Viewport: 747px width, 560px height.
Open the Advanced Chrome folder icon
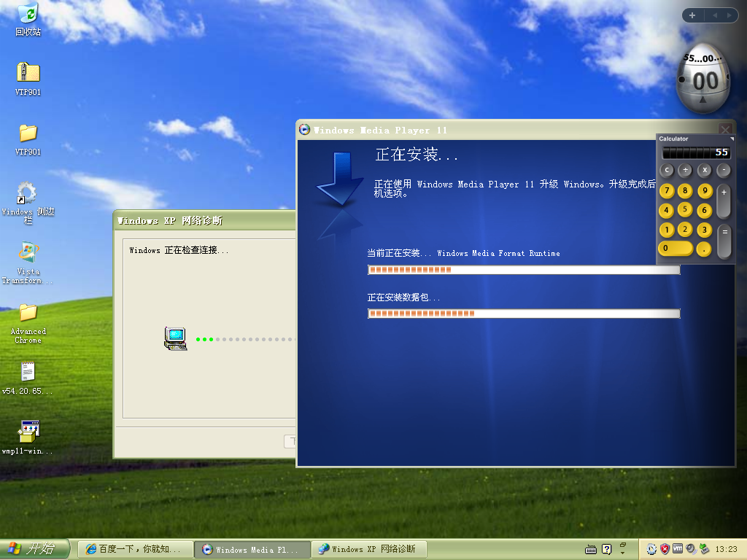pyautogui.click(x=28, y=313)
